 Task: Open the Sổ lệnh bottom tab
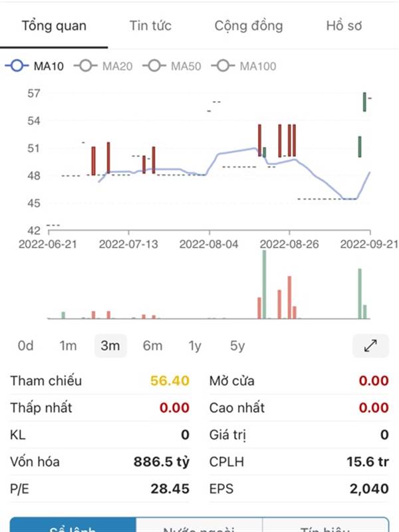tap(72, 525)
